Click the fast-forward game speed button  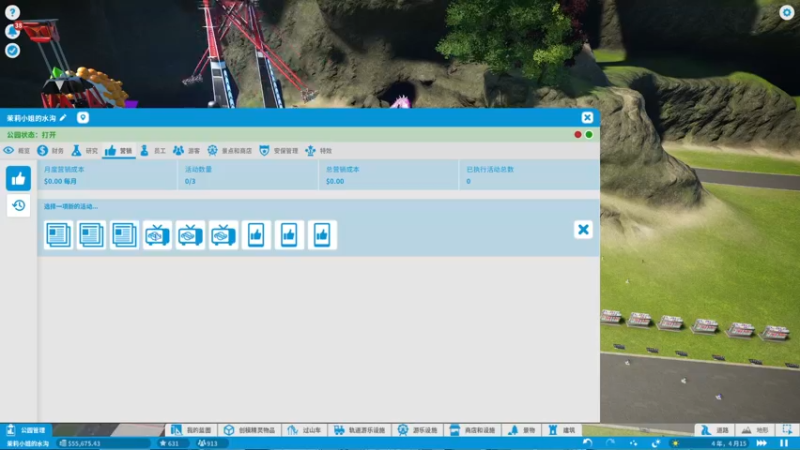pyautogui.click(x=762, y=443)
